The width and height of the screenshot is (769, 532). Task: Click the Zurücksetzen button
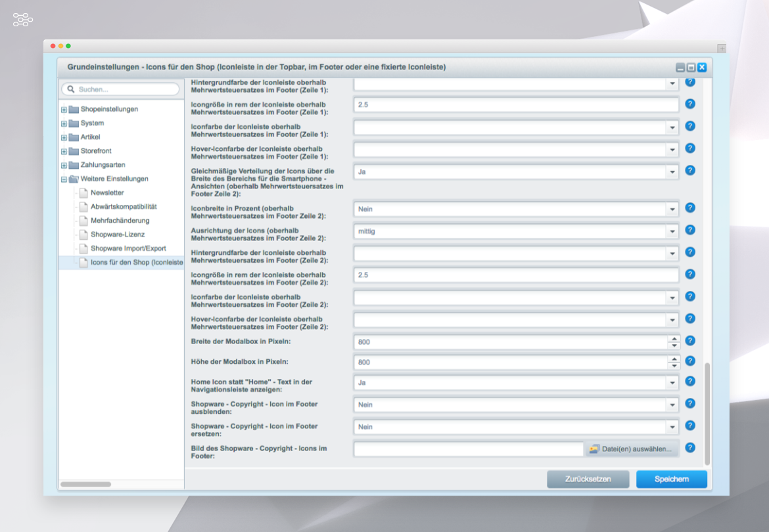tap(588, 479)
